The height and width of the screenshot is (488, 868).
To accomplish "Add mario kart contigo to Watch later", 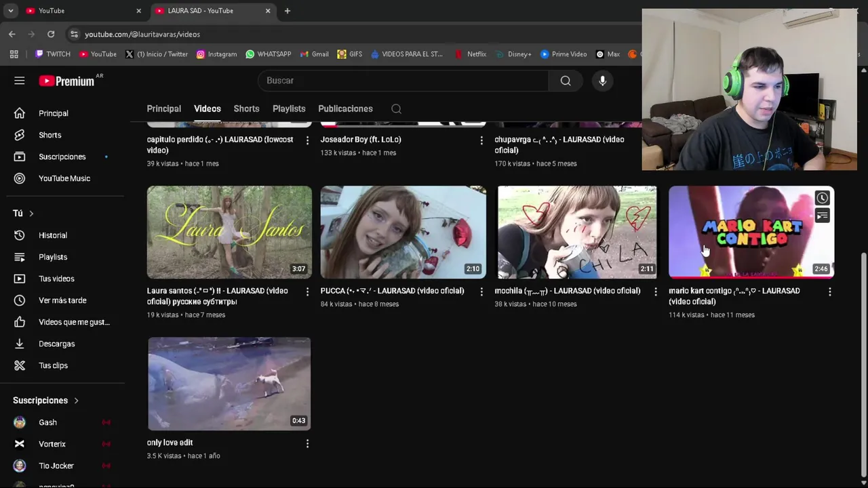I will pyautogui.click(x=822, y=198).
